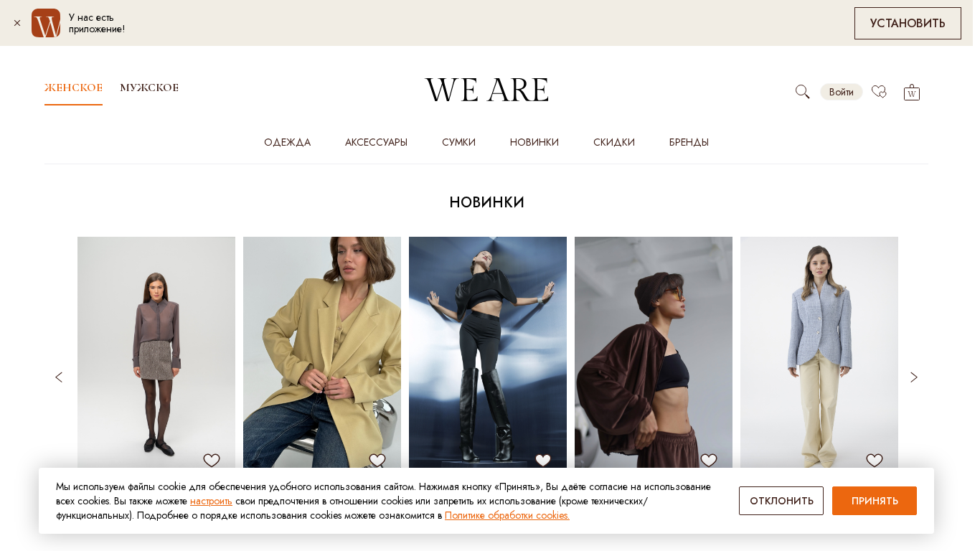Open the Одежда category menu
980x551 pixels.
[x=287, y=142]
